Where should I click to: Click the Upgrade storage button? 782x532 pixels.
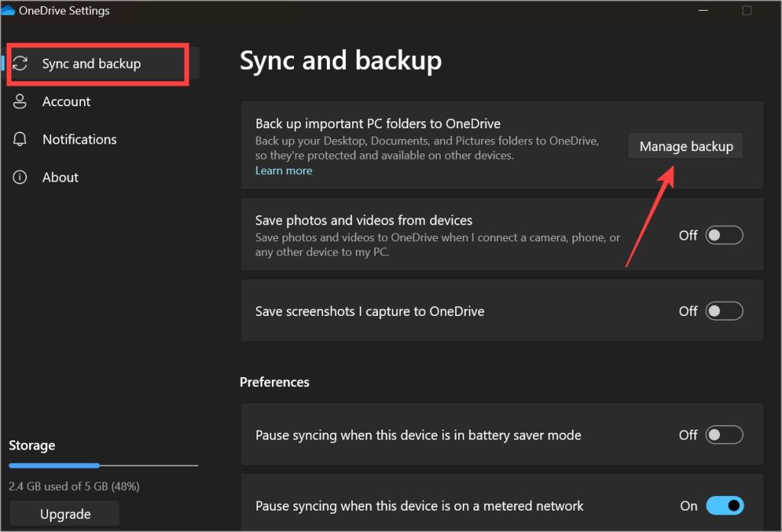click(x=65, y=514)
